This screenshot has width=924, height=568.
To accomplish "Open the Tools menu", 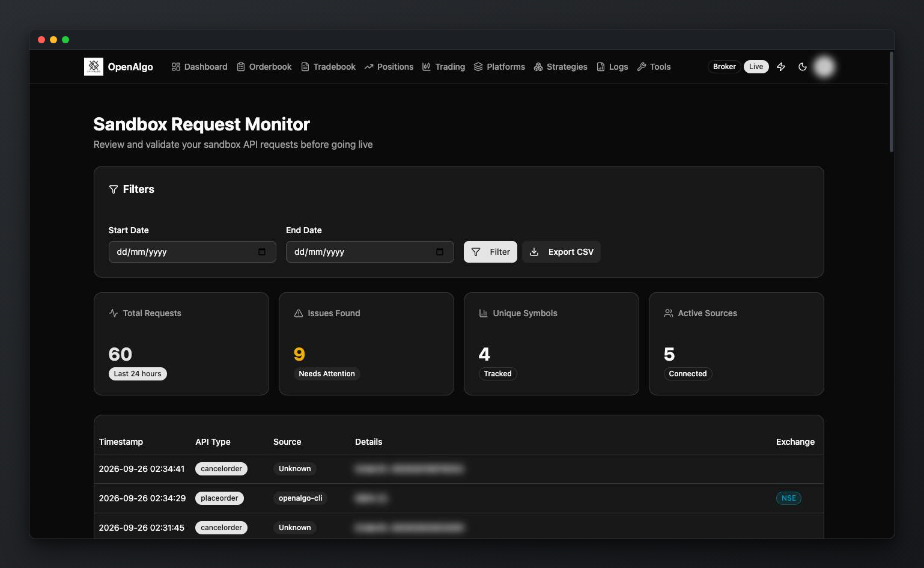I will click(654, 67).
